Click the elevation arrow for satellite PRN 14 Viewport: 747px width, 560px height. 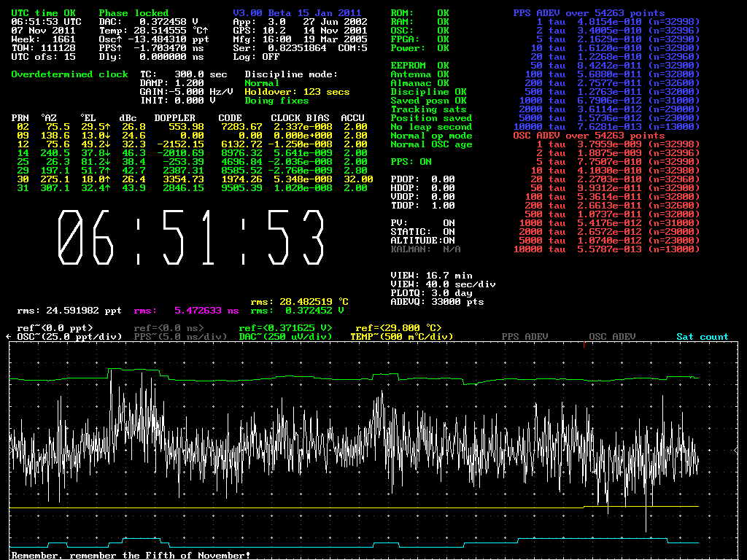107,153
